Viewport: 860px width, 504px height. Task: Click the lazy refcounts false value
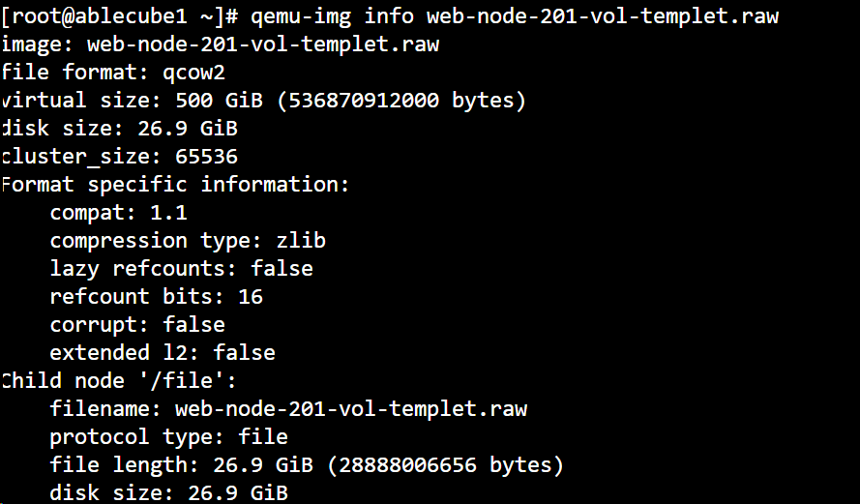[282, 268]
